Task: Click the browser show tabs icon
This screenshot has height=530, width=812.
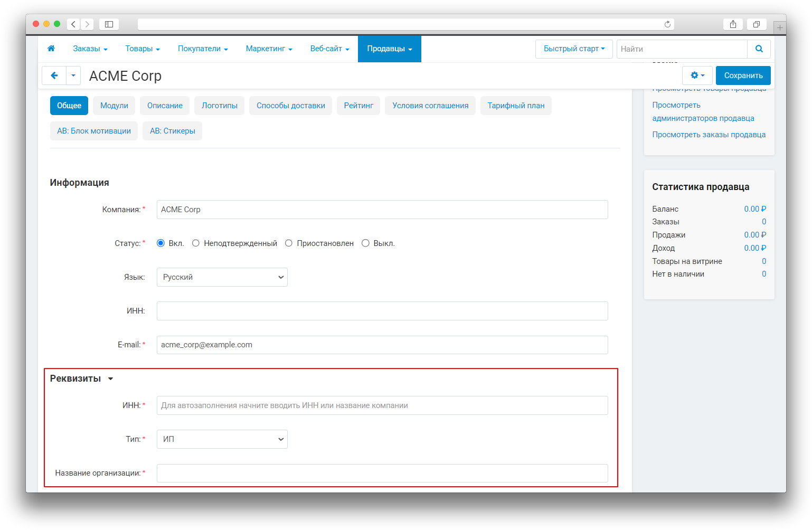Action: pyautogui.click(x=756, y=24)
